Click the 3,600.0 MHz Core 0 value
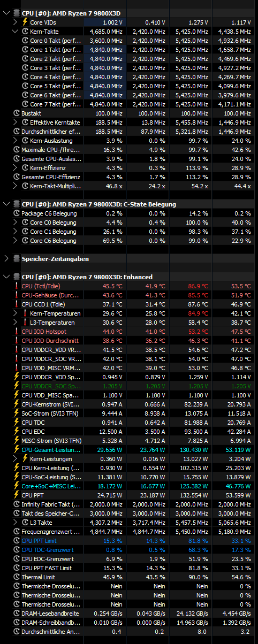Screen dimensions: 258x644 click(106, 41)
